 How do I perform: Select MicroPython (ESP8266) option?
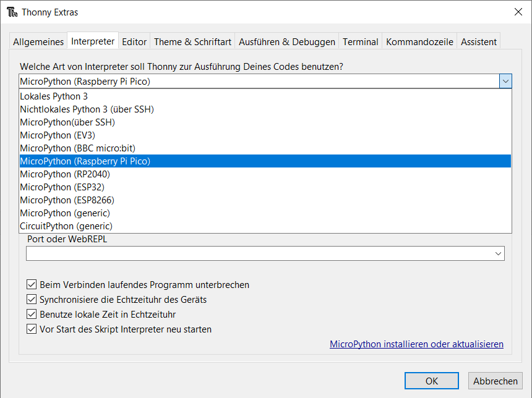[265, 200]
